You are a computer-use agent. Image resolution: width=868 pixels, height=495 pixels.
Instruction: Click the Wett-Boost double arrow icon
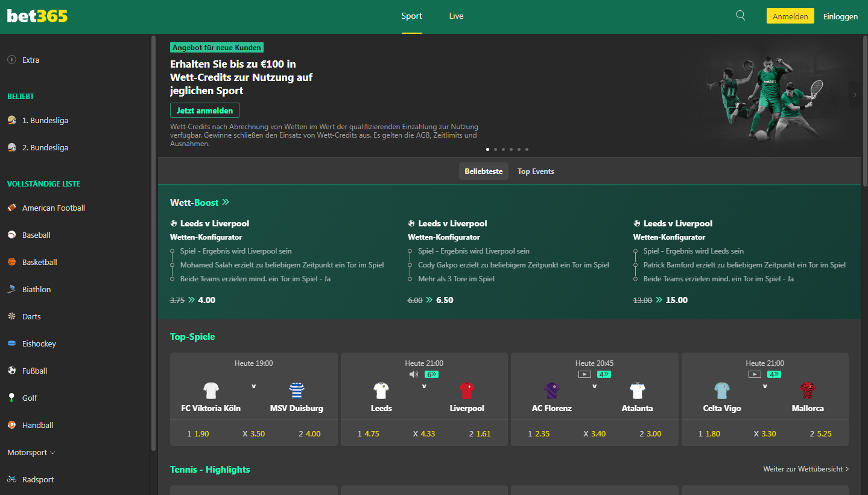pyautogui.click(x=226, y=202)
